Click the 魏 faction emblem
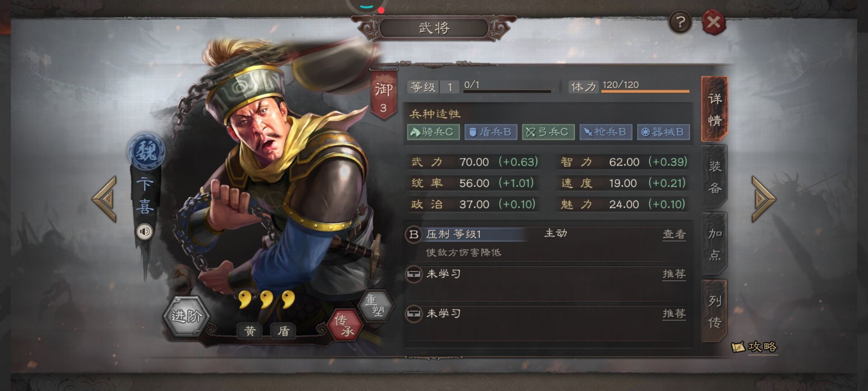Viewport: 868px width, 391px height. coord(146,152)
